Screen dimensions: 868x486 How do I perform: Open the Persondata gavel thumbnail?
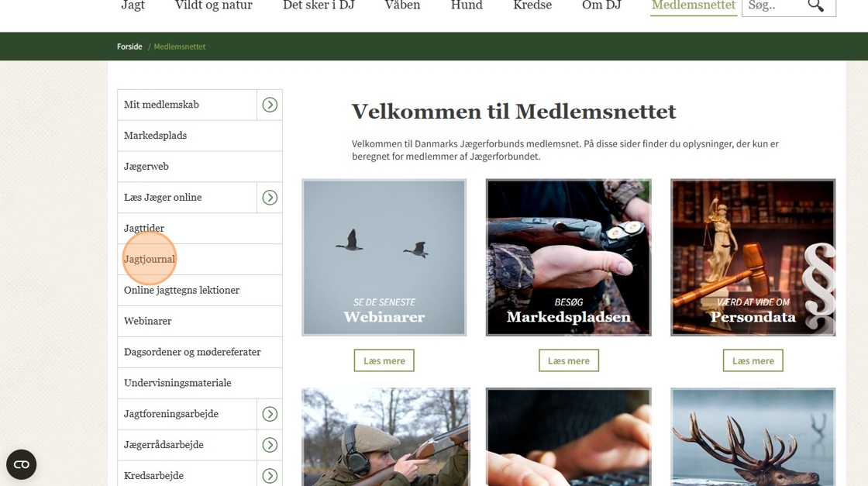click(x=753, y=257)
